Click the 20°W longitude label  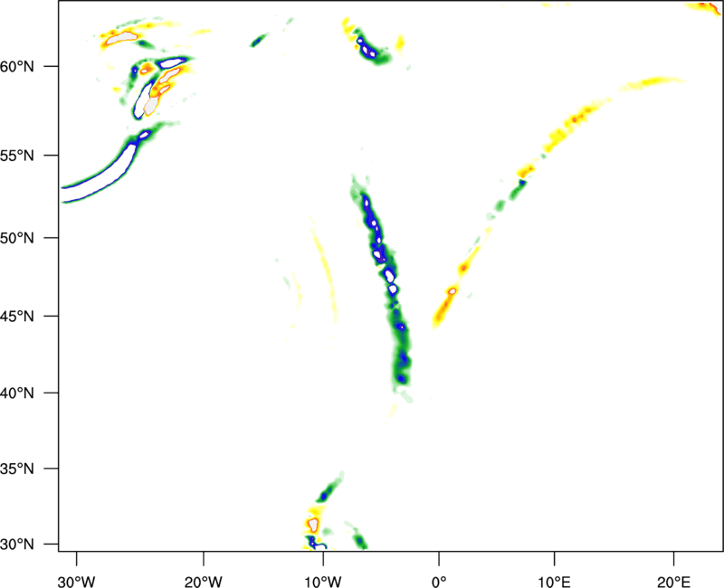coord(204,582)
